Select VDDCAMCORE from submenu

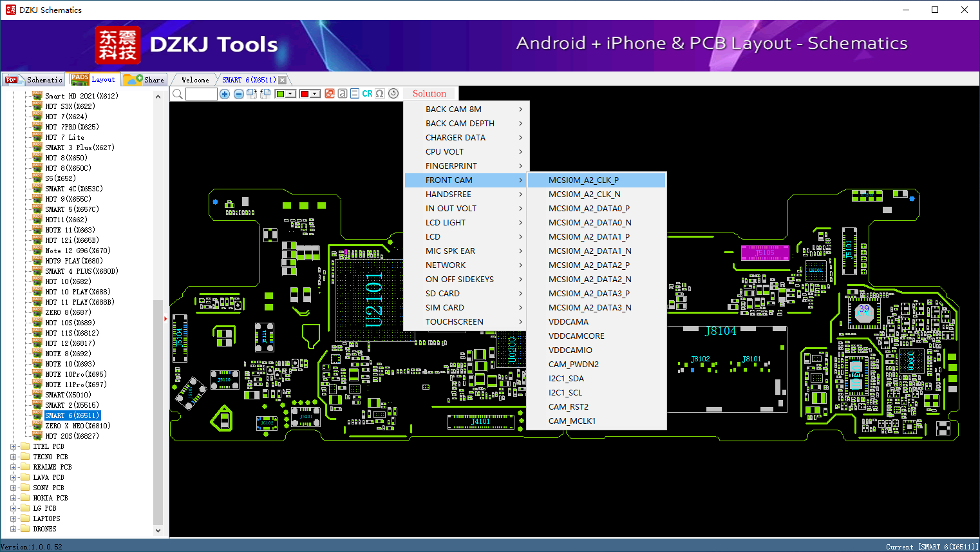tap(596, 336)
